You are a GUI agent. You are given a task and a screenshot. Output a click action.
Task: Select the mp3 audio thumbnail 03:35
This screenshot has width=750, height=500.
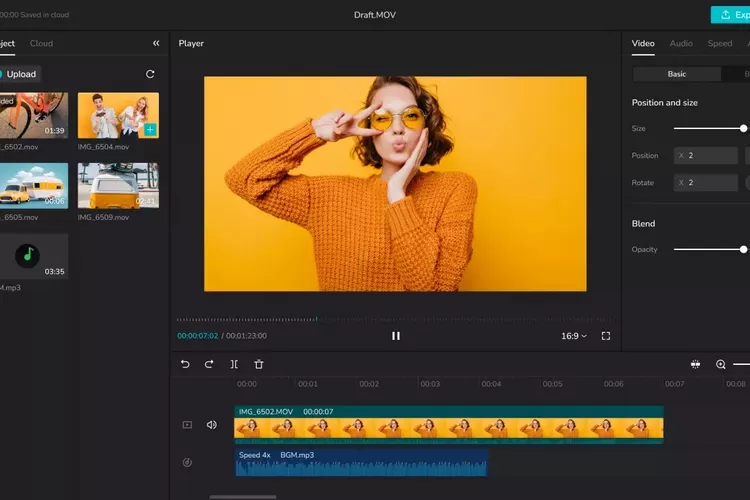tap(34, 256)
